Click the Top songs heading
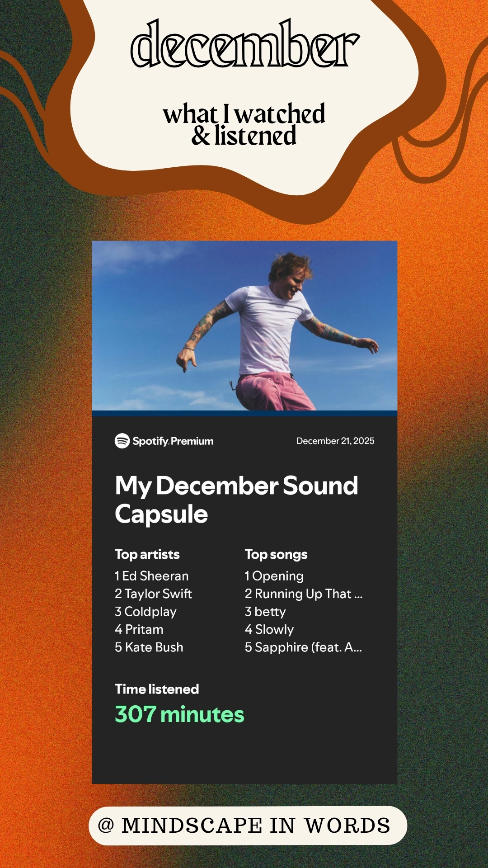This screenshot has height=868, width=488. coord(276,554)
